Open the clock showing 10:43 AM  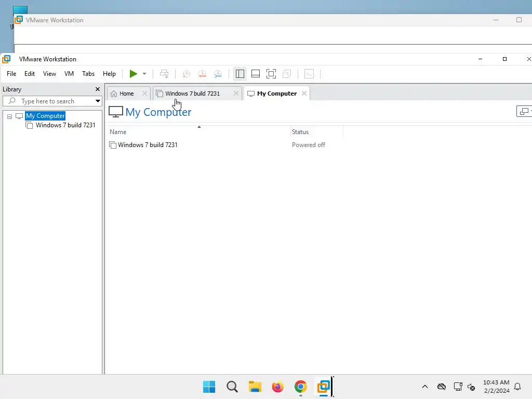coord(496,387)
